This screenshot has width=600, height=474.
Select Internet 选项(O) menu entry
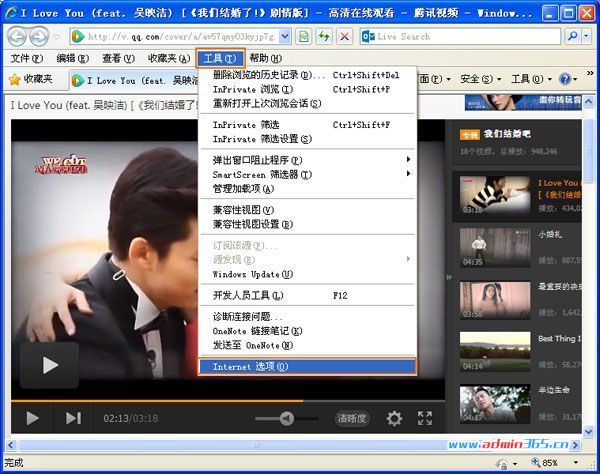(x=307, y=366)
